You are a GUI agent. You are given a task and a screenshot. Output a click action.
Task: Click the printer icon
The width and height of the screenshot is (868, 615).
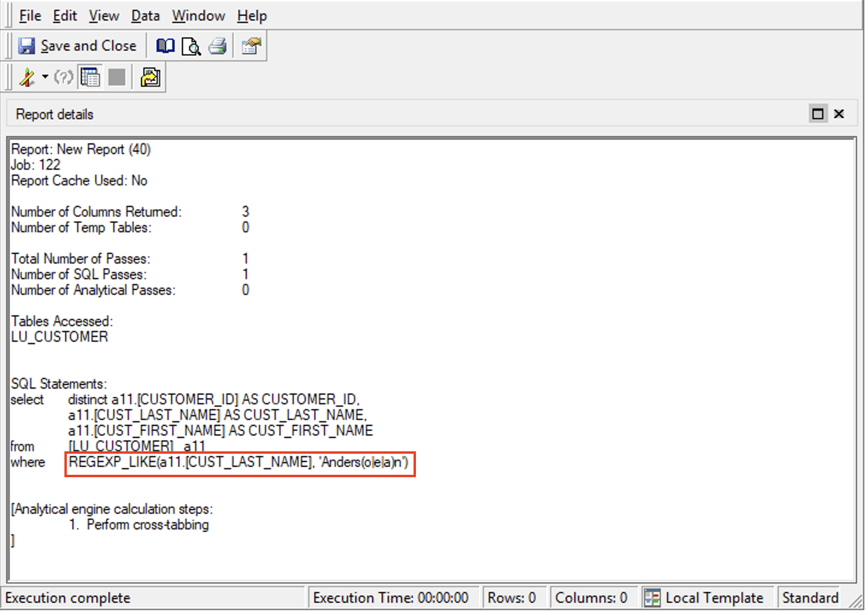[x=217, y=46]
